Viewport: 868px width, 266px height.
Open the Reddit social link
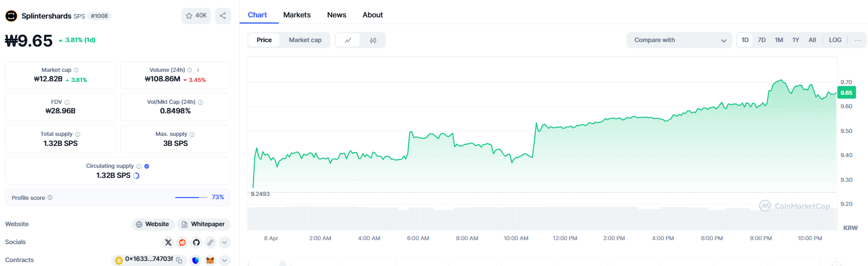point(182,242)
